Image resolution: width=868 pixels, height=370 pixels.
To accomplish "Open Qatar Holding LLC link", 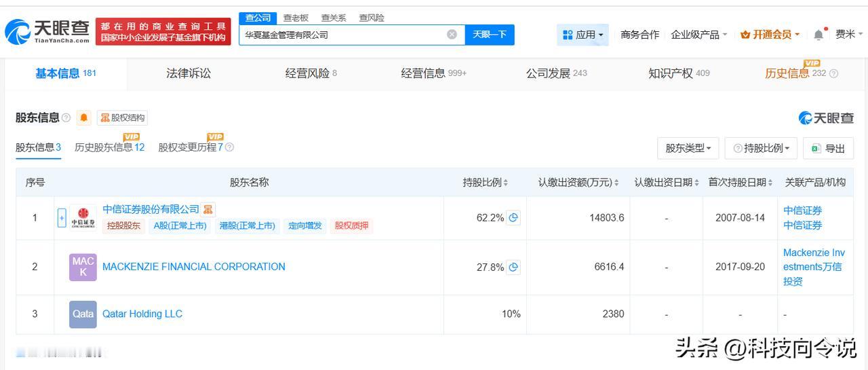I will click(142, 314).
